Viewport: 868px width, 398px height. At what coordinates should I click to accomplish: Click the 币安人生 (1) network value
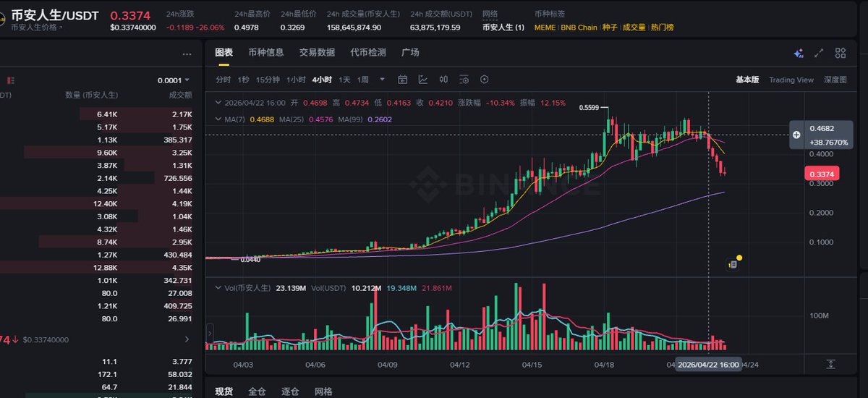tap(503, 27)
